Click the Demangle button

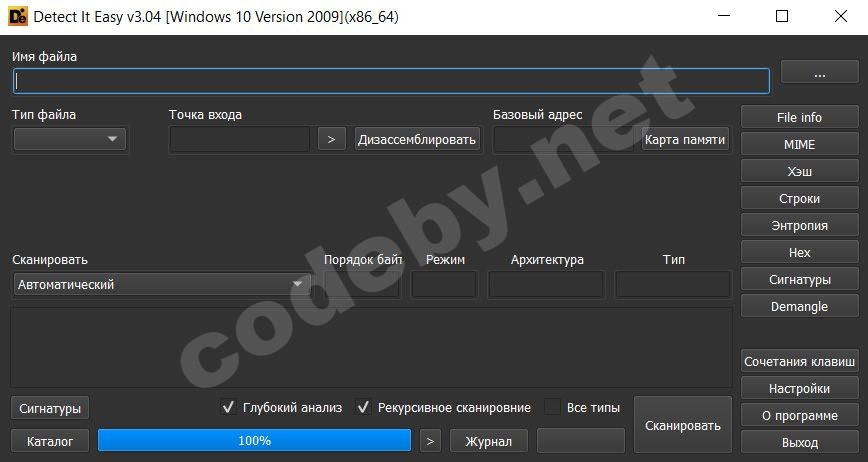pyautogui.click(x=799, y=307)
